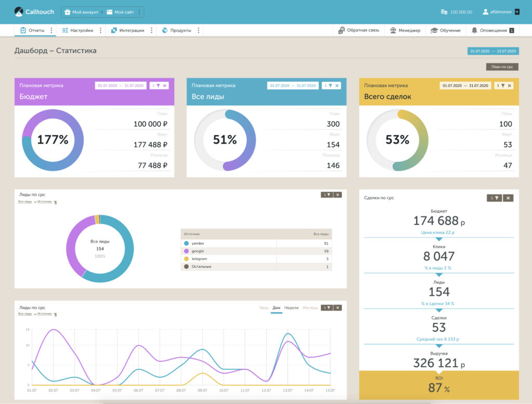Click the План по срс button
Viewport: 532px width, 404px height.
pyautogui.click(x=502, y=67)
